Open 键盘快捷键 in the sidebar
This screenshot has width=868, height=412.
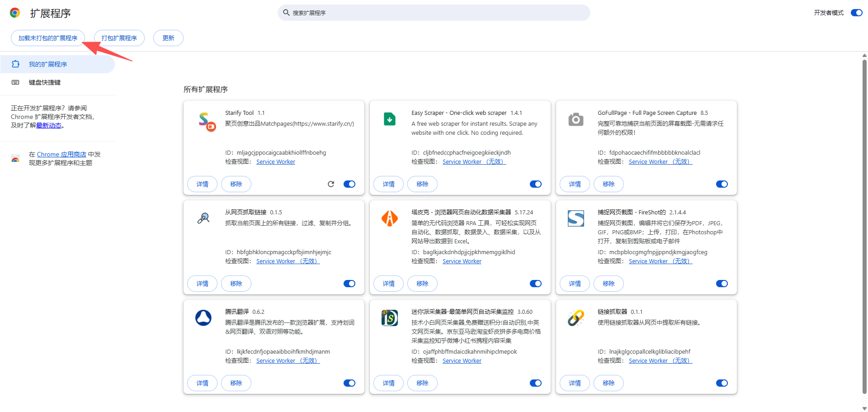pyautogui.click(x=45, y=82)
